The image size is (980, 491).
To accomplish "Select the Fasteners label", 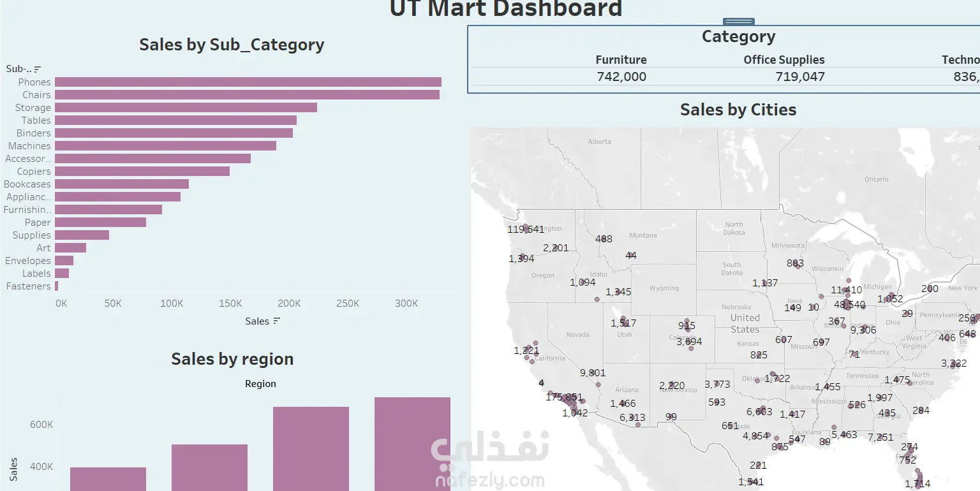I will [x=28, y=286].
